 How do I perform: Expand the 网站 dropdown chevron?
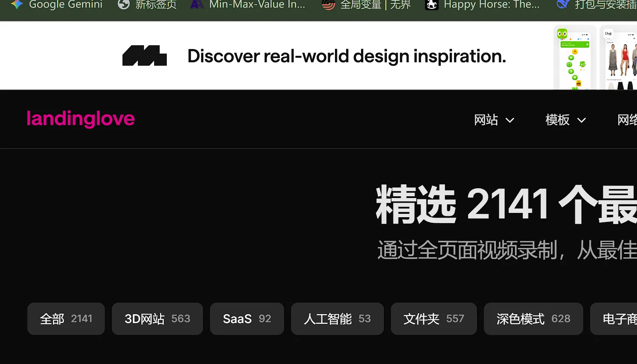pos(510,120)
